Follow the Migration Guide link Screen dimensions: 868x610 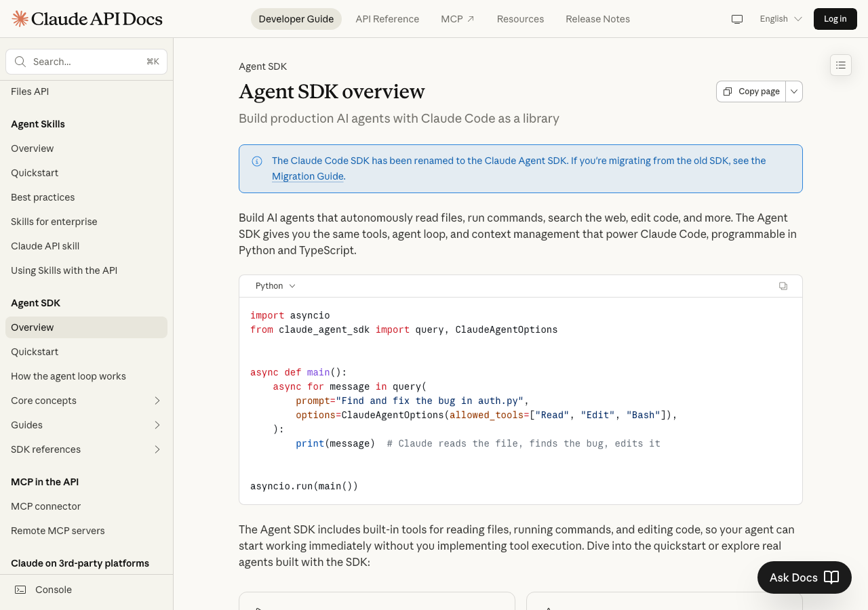click(x=308, y=176)
